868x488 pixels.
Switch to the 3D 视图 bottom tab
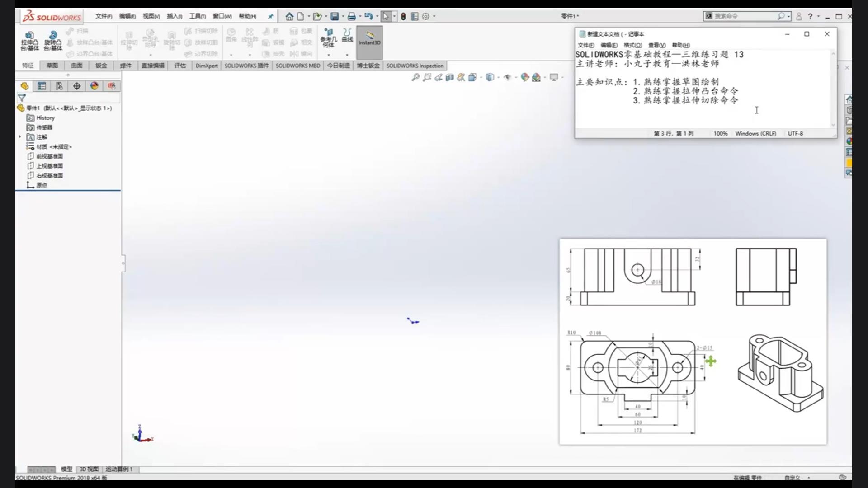pos(89,469)
